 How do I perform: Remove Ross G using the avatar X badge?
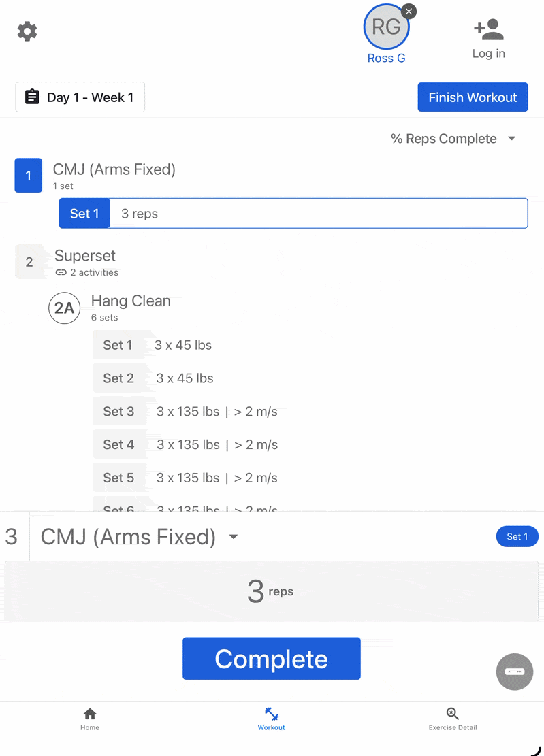coord(409,11)
